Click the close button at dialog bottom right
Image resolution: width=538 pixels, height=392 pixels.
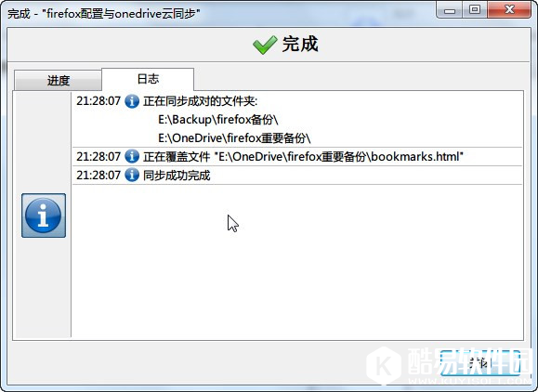pos(479,363)
